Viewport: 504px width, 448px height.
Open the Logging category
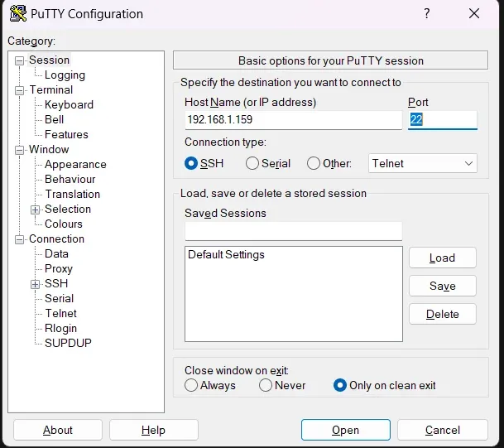65,75
